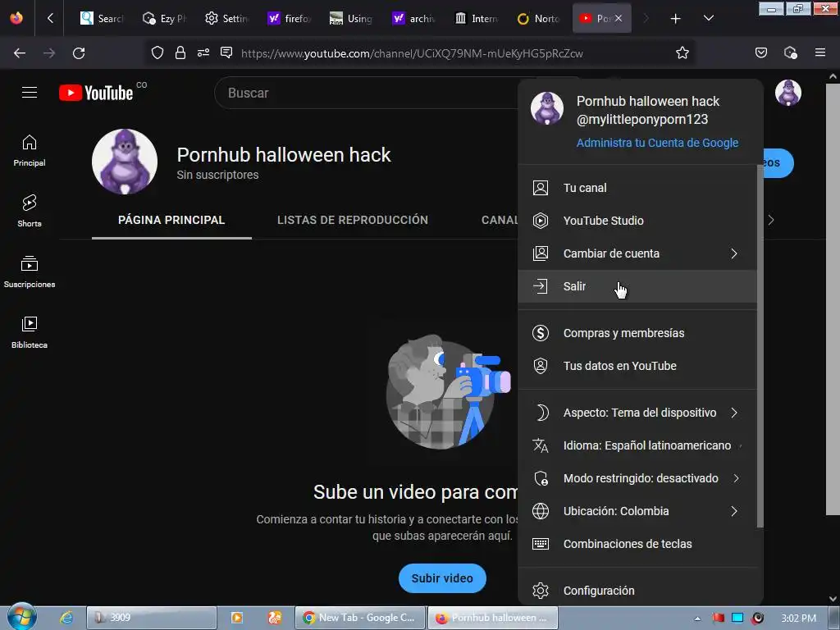840x630 pixels.
Task: Open Administra tu Cuenta de Google link
Action: click(657, 143)
